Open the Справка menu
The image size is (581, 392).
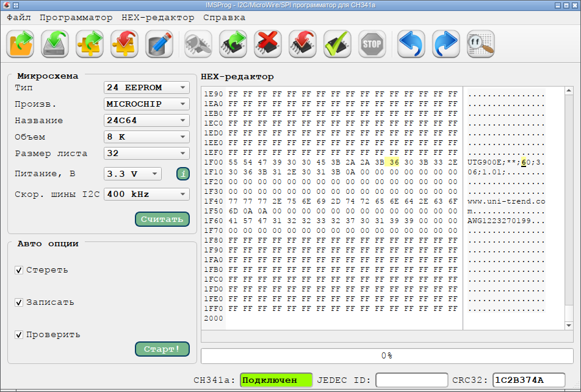(224, 18)
